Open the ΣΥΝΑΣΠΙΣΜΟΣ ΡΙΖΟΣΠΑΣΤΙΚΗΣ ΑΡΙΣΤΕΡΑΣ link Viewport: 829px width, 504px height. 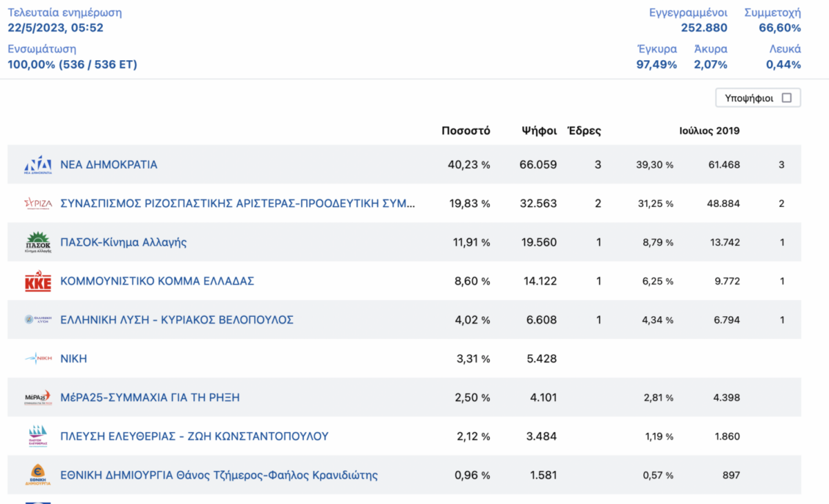(x=238, y=204)
